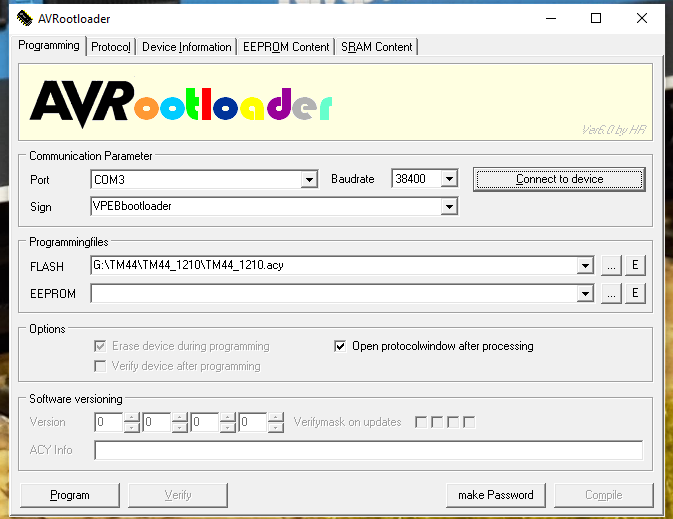The width and height of the screenshot is (673, 519).
Task: Click the Program button
Action: 70,495
